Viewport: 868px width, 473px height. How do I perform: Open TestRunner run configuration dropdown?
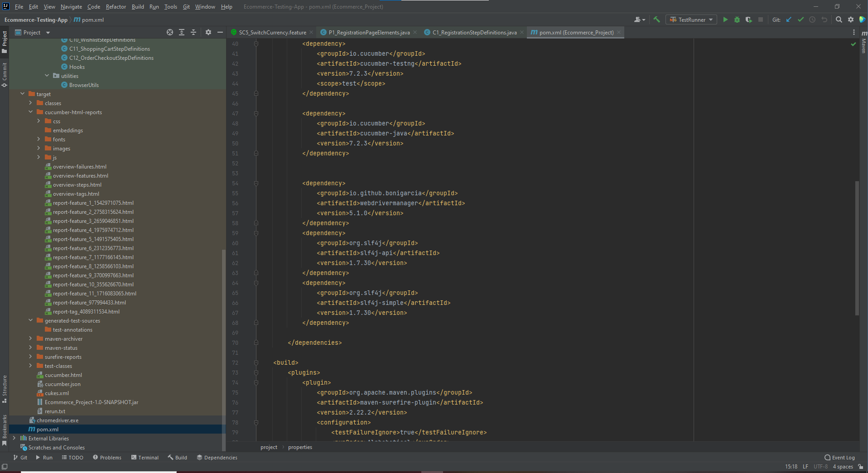(x=691, y=19)
